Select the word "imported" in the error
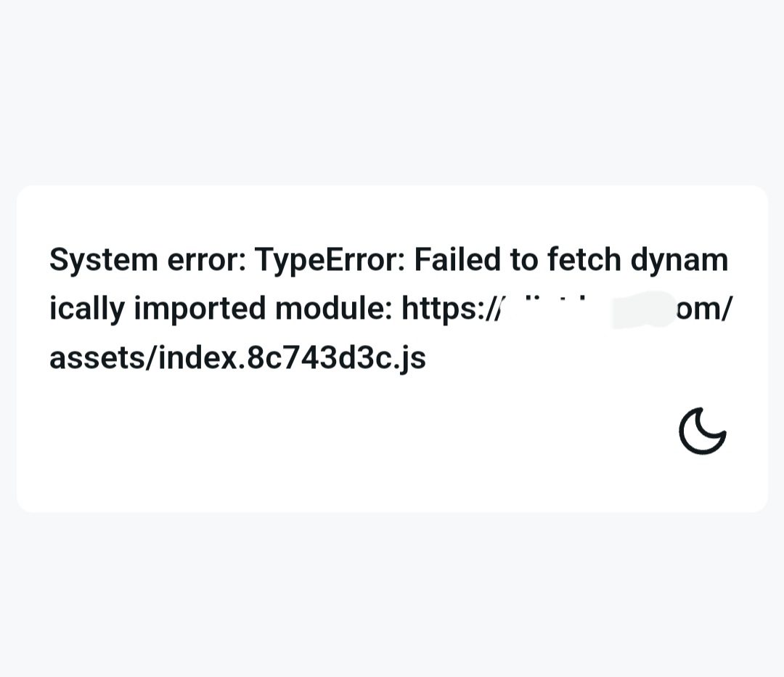This screenshot has height=677, width=784. [x=200, y=309]
